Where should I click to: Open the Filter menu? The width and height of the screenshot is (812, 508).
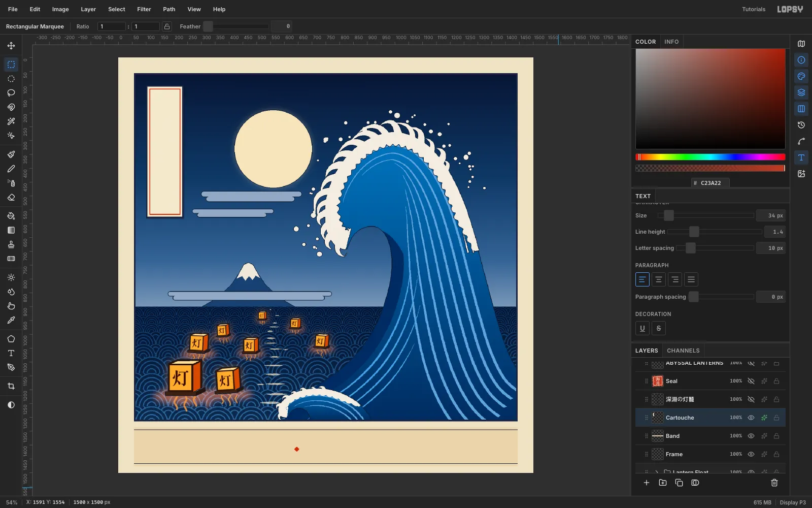[144, 9]
